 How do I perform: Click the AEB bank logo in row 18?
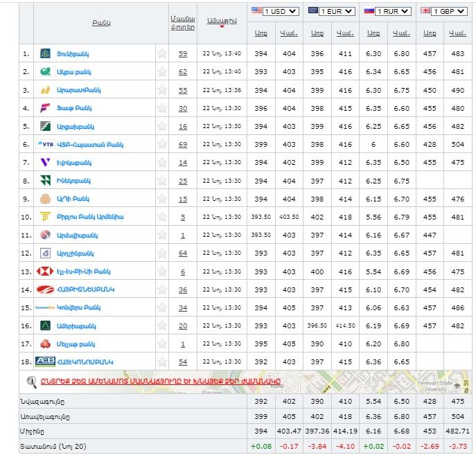(46, 362)
